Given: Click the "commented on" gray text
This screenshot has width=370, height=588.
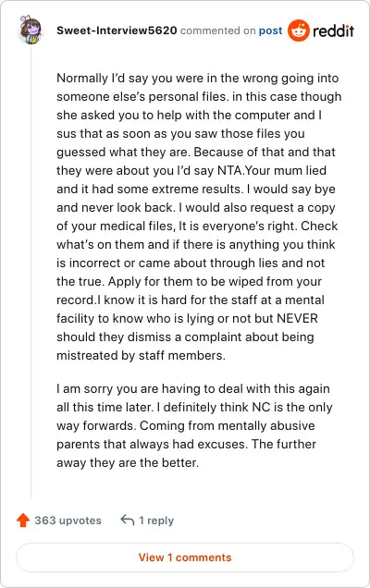Looking at the screenshot, I should (x=218, y=31).
